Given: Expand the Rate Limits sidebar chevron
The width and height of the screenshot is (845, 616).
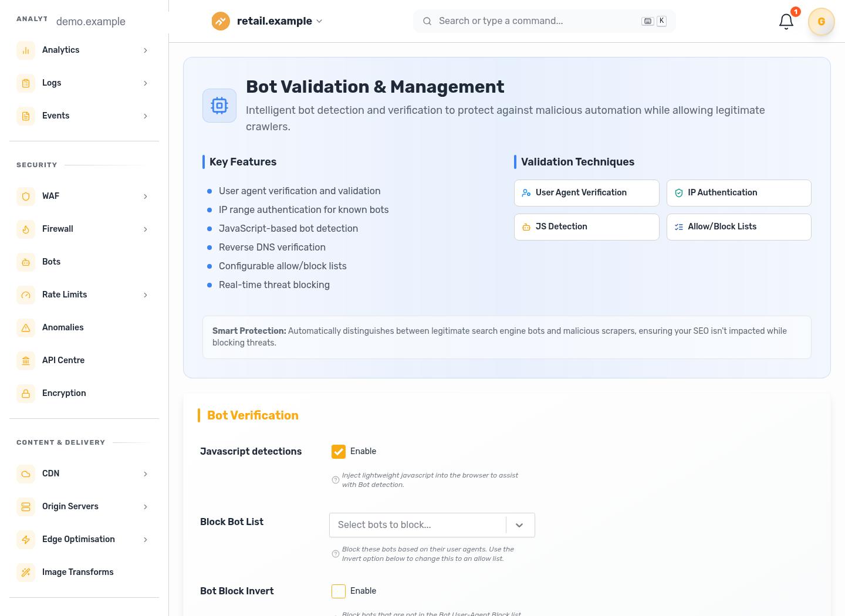Looking at the screenshot, I should [x=146, y=295].
